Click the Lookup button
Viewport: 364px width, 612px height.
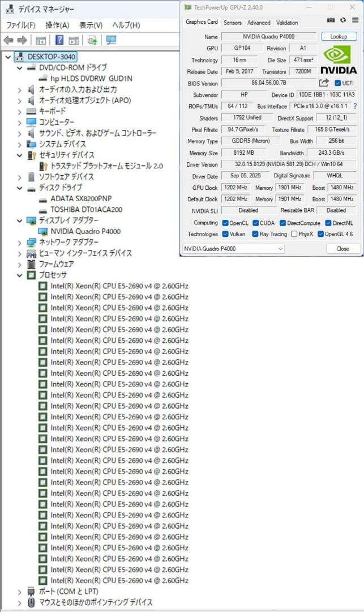(339, 36)
